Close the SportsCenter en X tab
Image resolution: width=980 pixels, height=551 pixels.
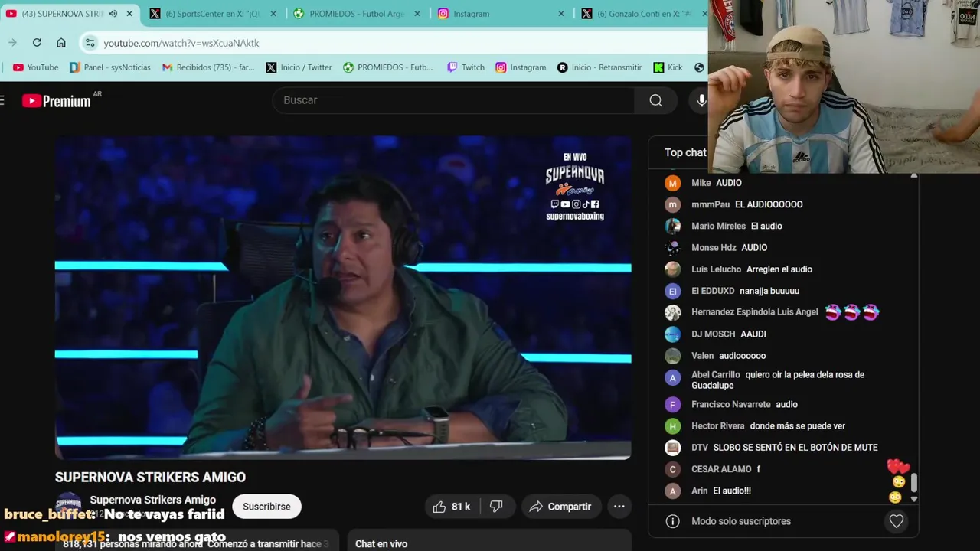point(273,14)
